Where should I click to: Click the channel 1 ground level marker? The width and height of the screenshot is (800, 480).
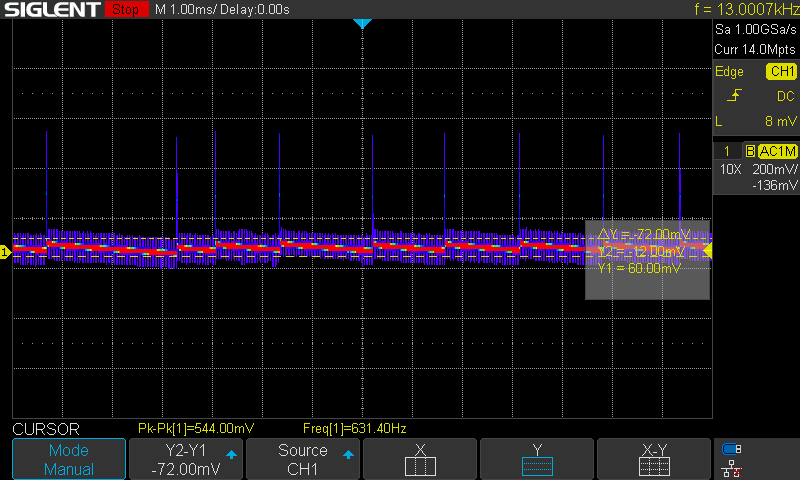[x=5, y=252]
